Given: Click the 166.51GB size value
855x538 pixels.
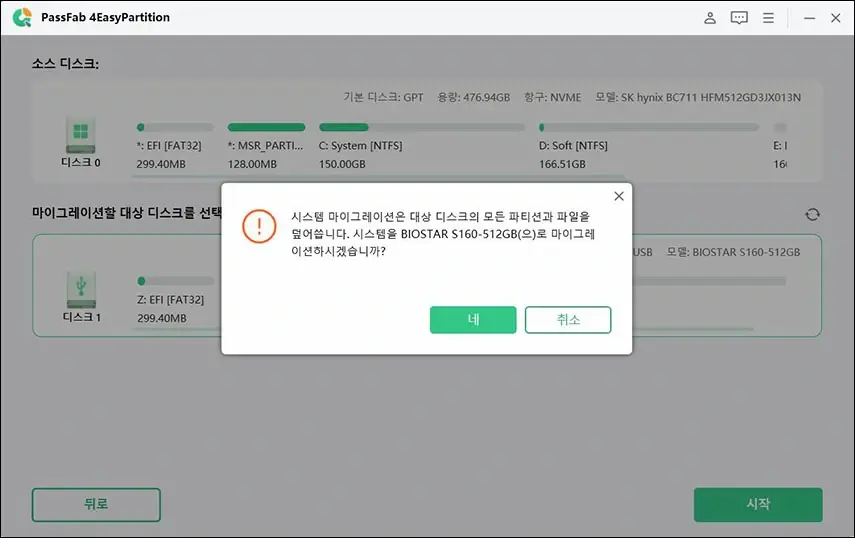Looking at the screenshot, I should coord(562,164).
